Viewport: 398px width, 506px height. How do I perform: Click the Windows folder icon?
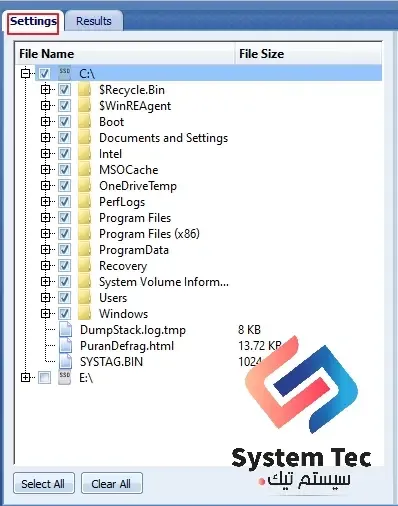pyautogui.click(x=85, y=314)
